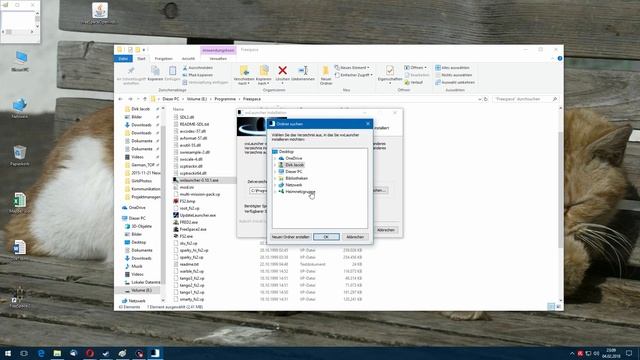Click the Explorer back navigation arrow
640x360 pixels.
tap(120, 99)
